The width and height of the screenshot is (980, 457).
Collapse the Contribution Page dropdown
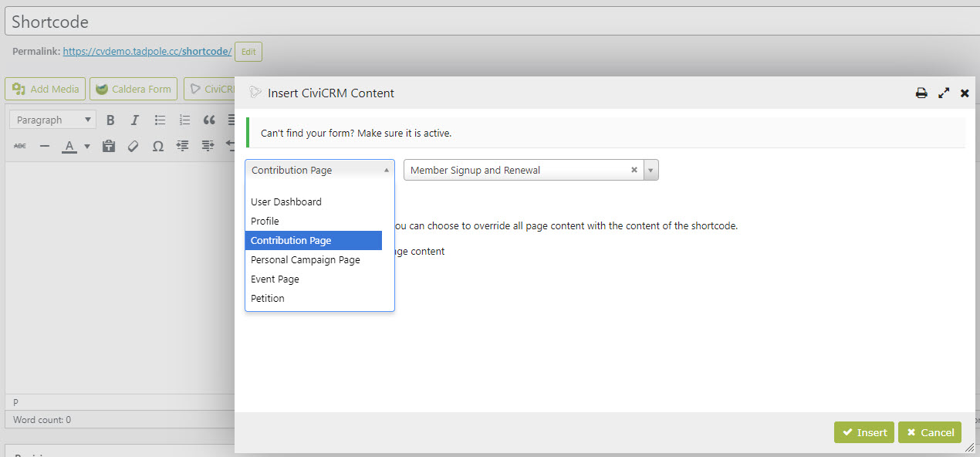point(319,170)
